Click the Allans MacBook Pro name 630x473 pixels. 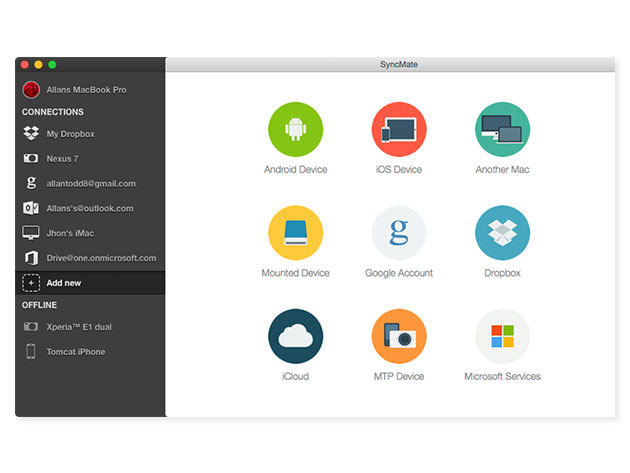[x=86, y=90]
